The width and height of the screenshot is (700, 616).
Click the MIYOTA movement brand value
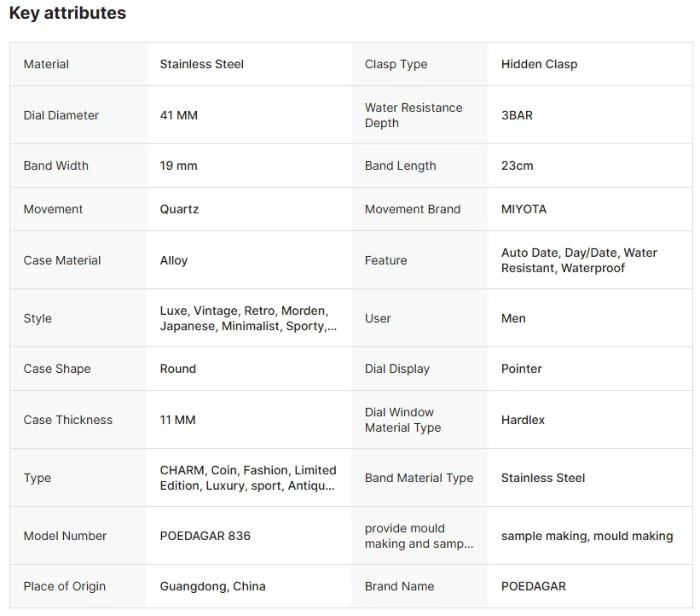[524, 209]
